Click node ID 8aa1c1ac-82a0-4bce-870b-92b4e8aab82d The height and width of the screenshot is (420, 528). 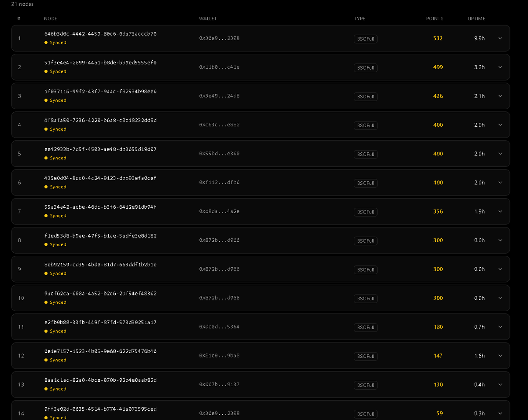pyautogui.click(x=100, y=380)
